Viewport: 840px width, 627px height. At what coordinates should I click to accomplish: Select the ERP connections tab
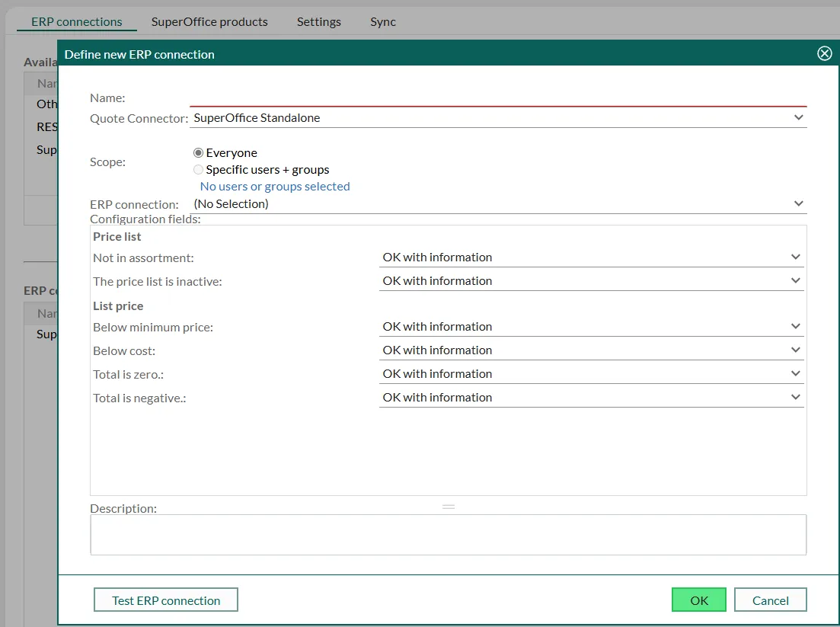point(77,21)
